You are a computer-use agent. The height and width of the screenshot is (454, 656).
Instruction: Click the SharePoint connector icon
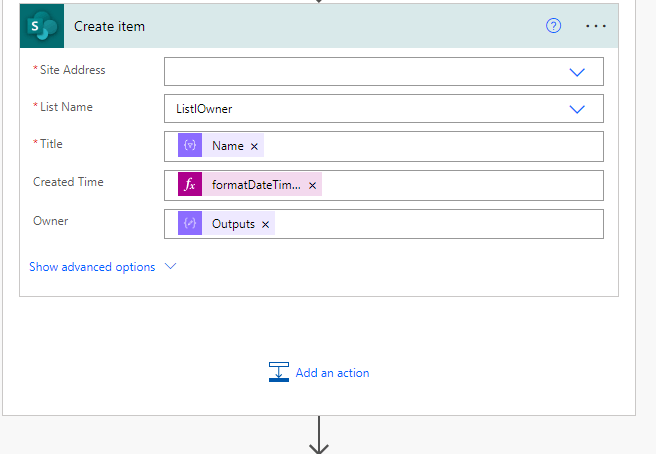[x=42, y=26]
